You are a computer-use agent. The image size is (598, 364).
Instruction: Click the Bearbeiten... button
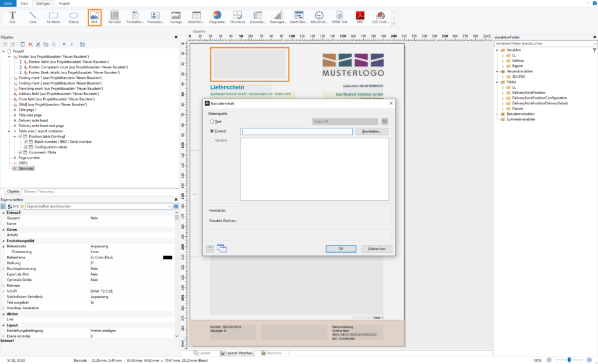(372, 131)
